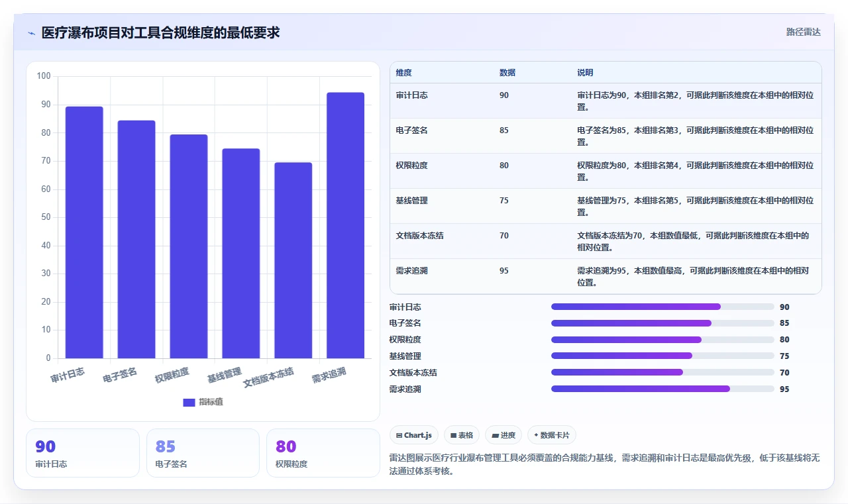848x504 pixels.
Task: Click the 审计日志 progress bar
Action: point(662,307)
